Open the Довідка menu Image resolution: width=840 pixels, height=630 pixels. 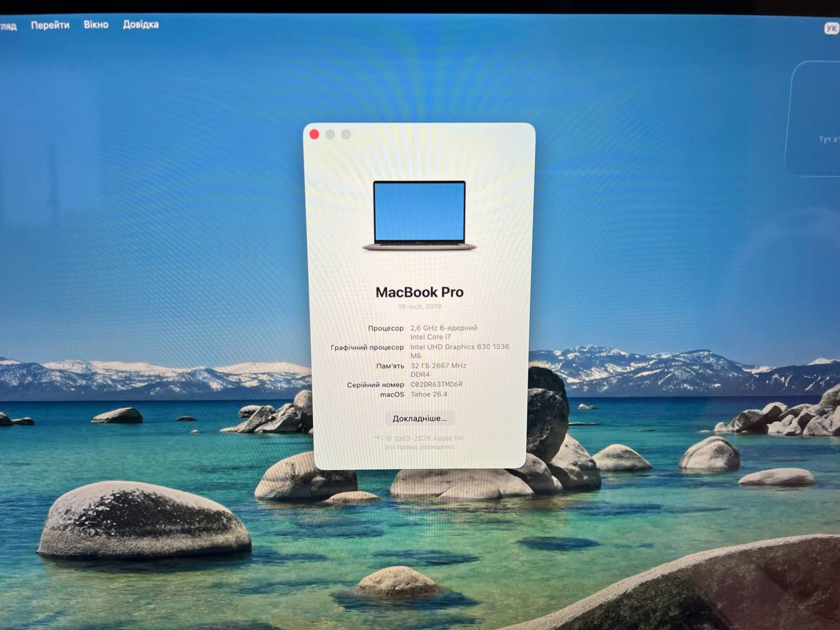click(x=141, y=25)
